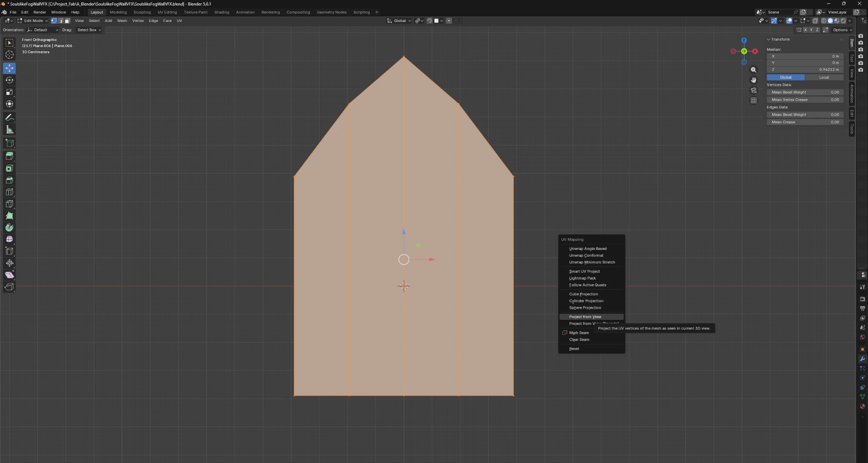Click the viewport zoom magnifier icon
The height and width of the screenshot is (463, 868).
click(x=754, y=70)
